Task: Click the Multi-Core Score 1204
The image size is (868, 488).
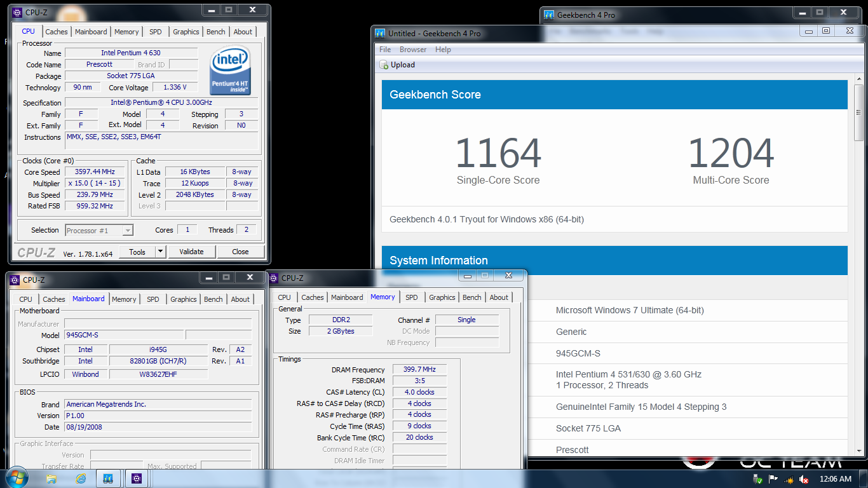Action: (731, 153)
